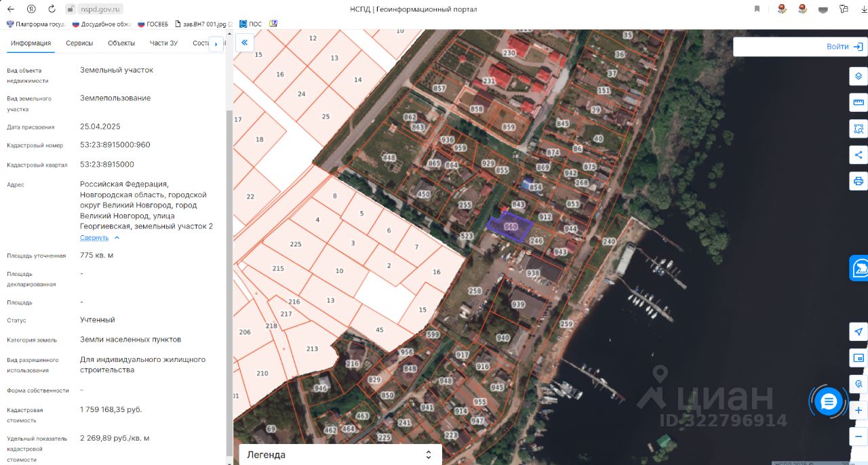Switch to the Сервисы tab
Screen dimensions: 868x465
(x=79, y=43)
